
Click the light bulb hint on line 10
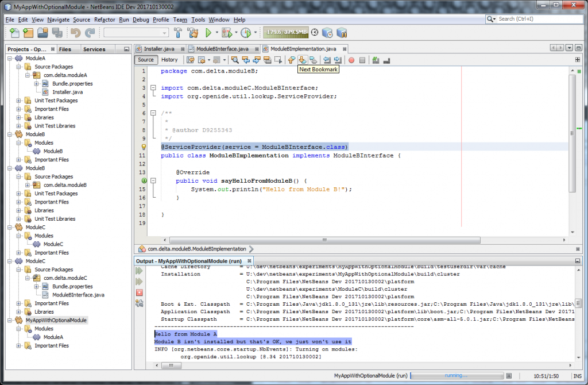[x=144, y=147]
